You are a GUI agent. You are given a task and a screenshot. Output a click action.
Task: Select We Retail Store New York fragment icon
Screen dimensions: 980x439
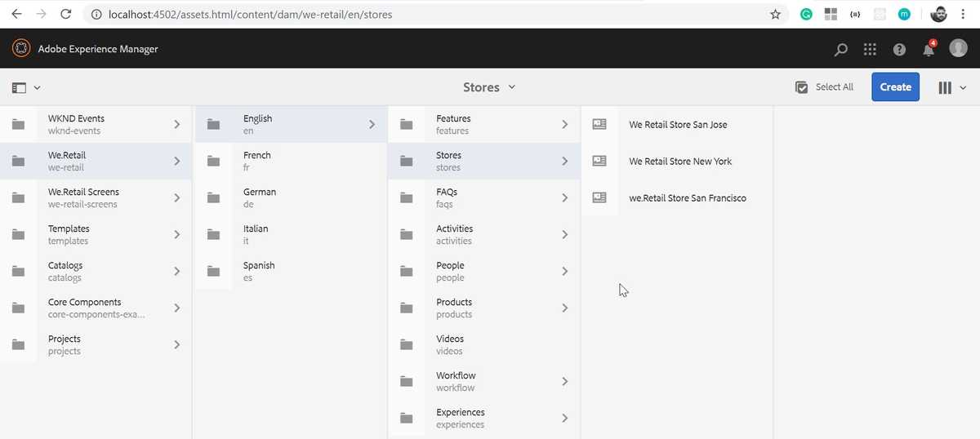click(599, 162)
